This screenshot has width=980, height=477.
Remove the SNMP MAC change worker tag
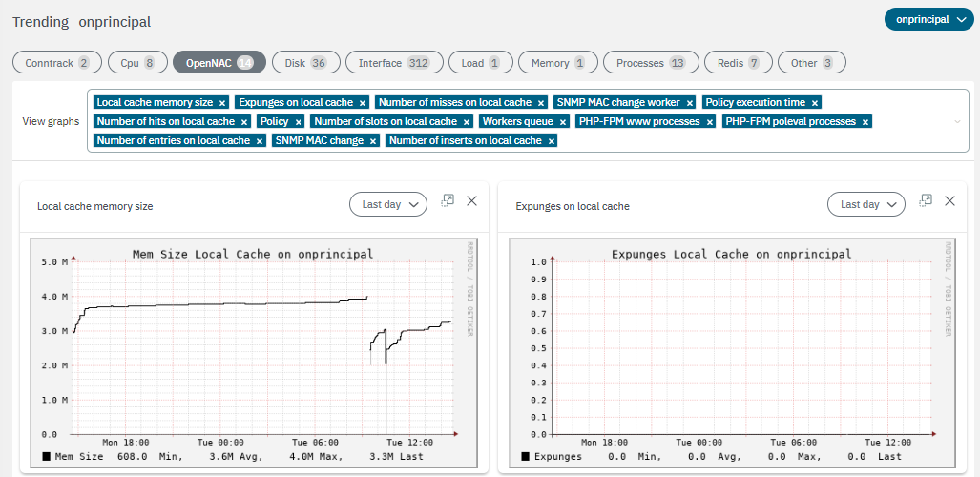(690, 102)
